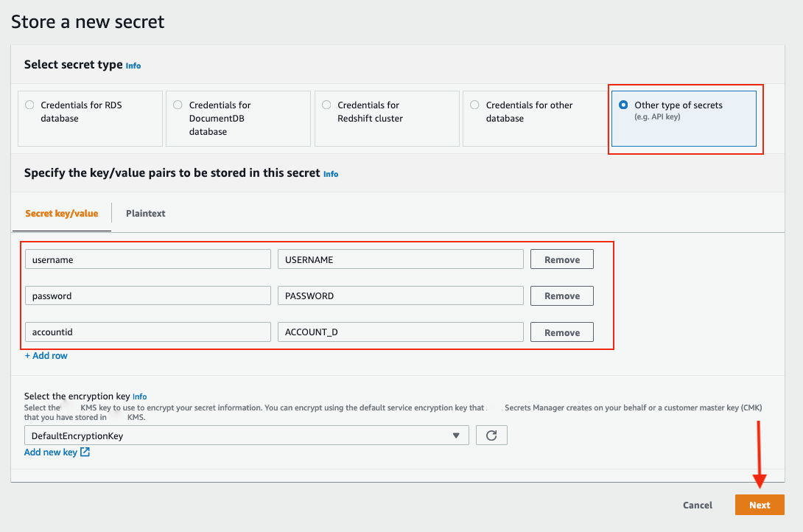Choose Credentials for Redshift cluster radio

click(326, 105)
